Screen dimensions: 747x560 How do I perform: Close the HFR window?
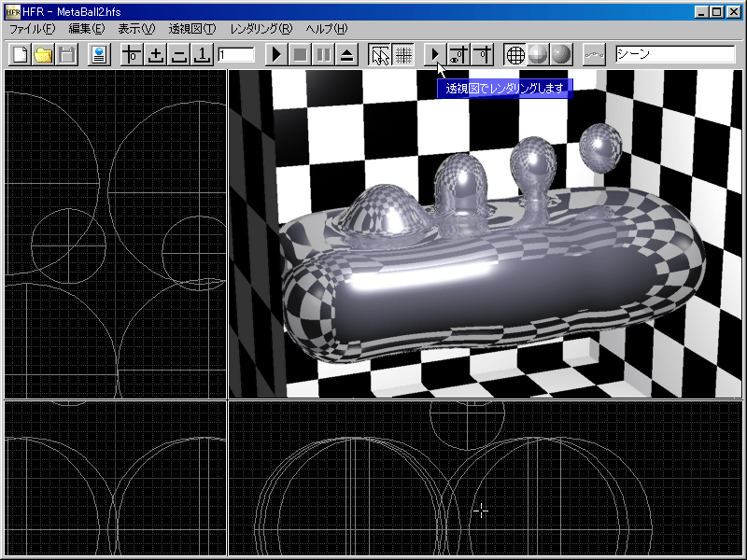[x=734, y=12]
